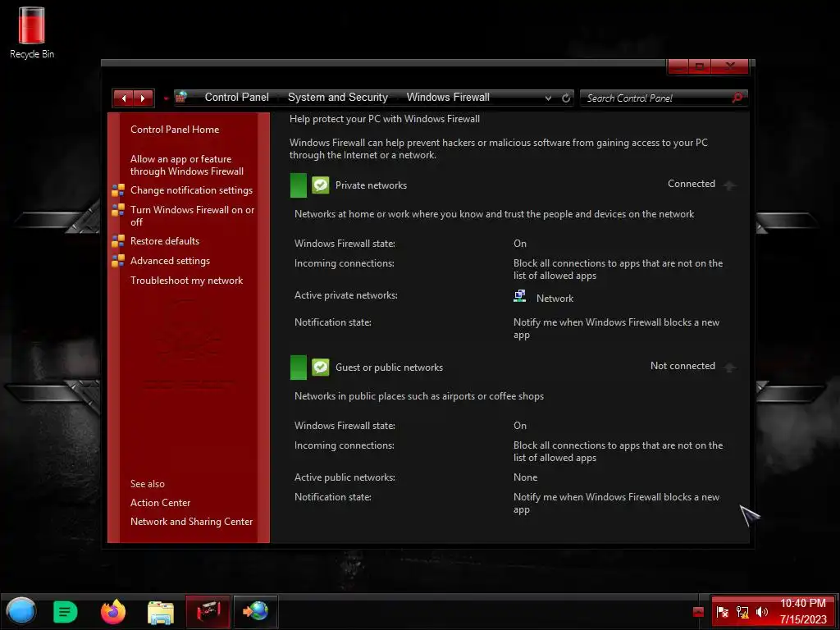The width and height of the screenshot is (840, 630).
Task: Click the Network name under active private networks
Action: pyautogui.click(x=555, y=299)
